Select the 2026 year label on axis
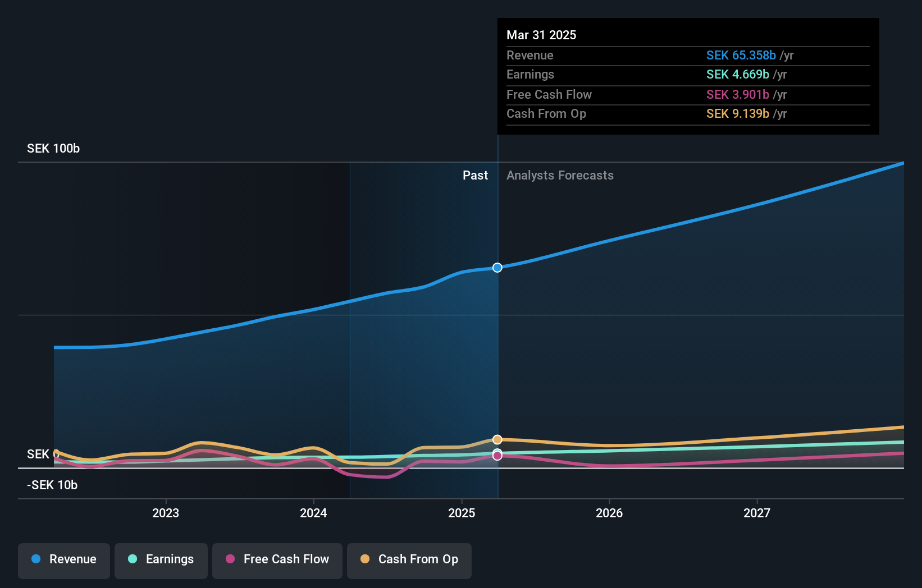This screenshot has height=588, width=922. (609, 512)
